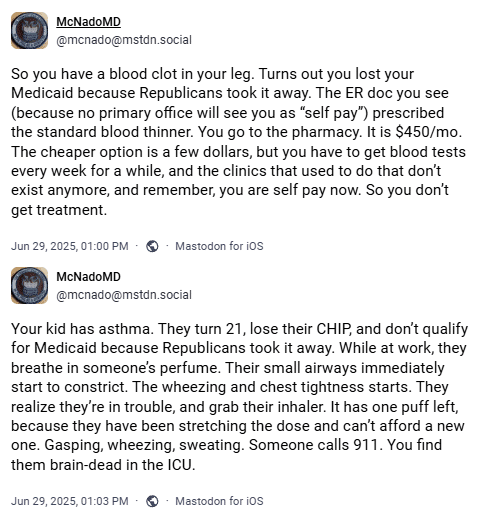Click Mastodon for iOS under the first post

(x=219, y=246)
